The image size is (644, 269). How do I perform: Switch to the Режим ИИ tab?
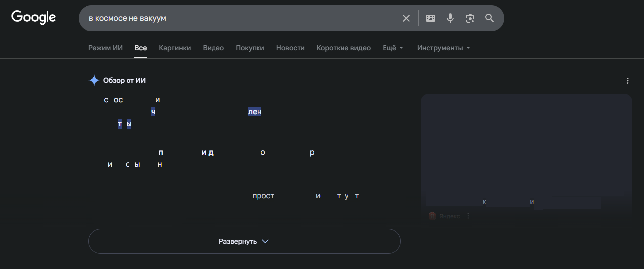point(105,48)
